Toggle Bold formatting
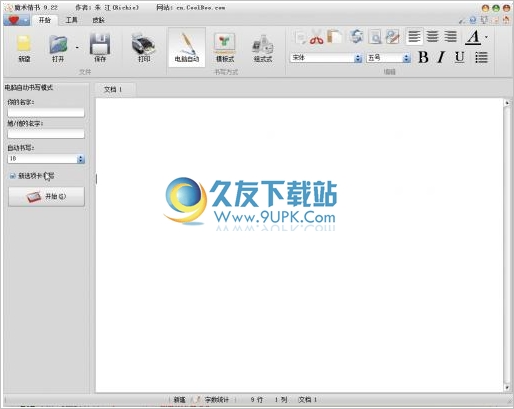 click(x=423, y=57)
